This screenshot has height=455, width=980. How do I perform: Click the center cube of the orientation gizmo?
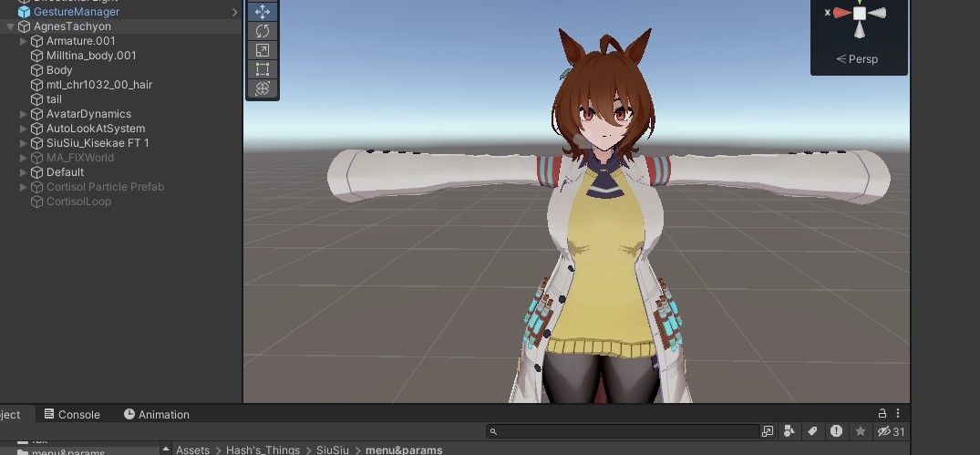click(860, 13)
